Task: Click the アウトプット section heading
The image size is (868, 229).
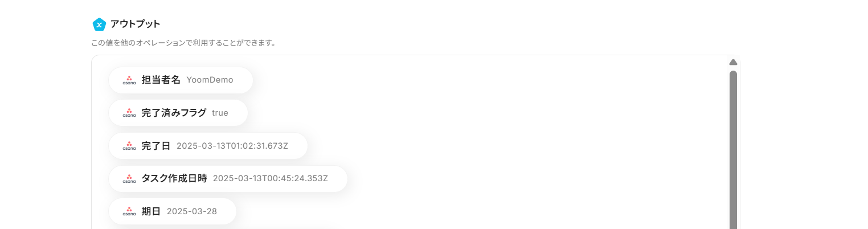Action: pyautogui.click(x=135, y=24)
